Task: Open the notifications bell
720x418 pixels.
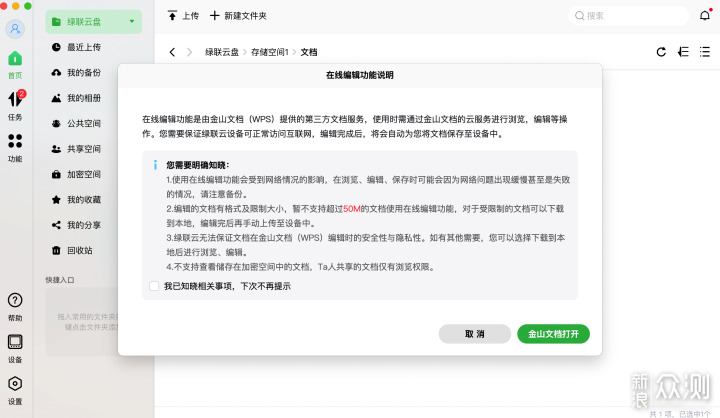Action: (x=705, y=16)
